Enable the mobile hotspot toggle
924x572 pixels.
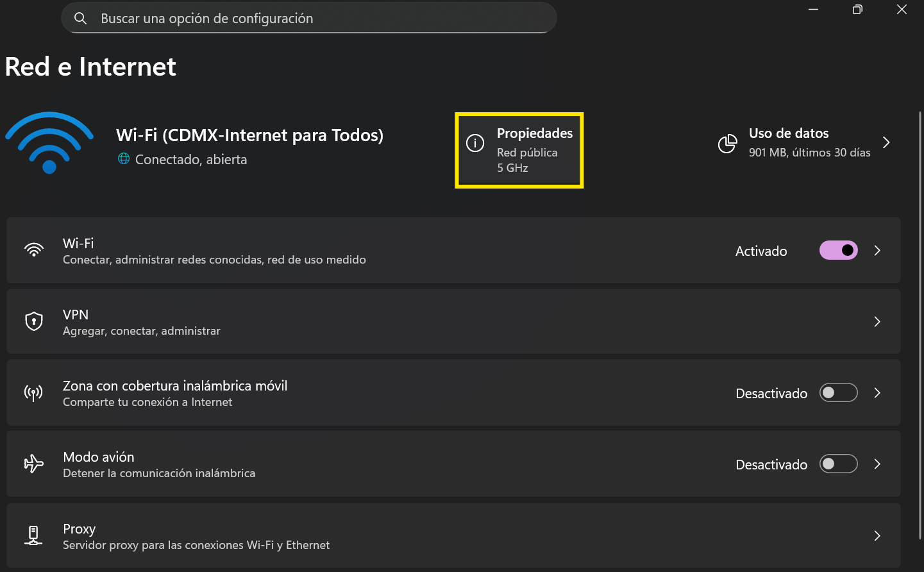click(x=838, y=392)
